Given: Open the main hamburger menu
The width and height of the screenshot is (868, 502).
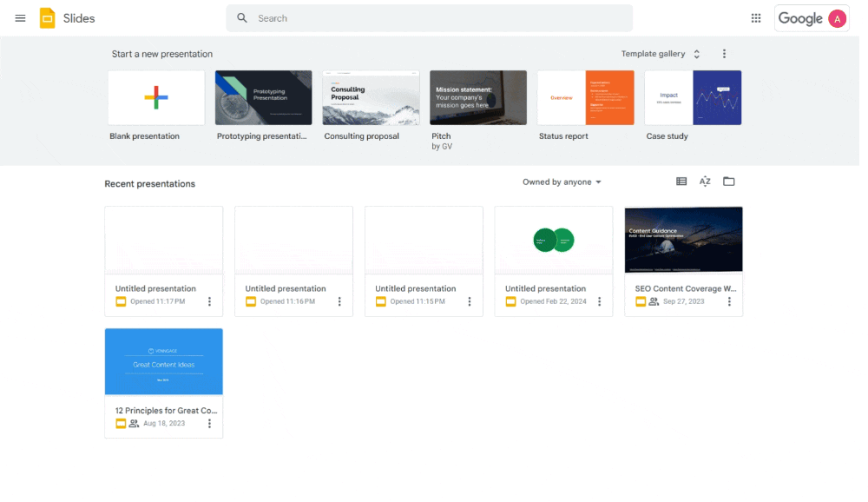Looking at the screenshot, I should click(21, 18).
